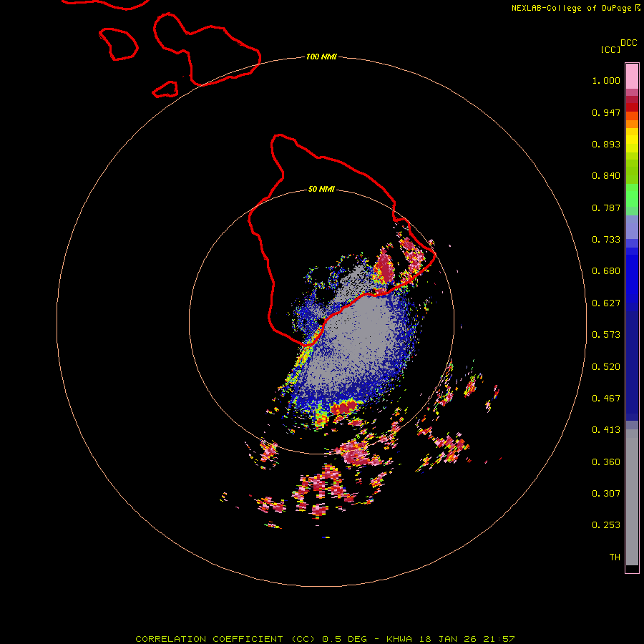This screenshot has height=644, width=644.
Task: Click the 1.000 legend value
Action: tap(606, 80)
